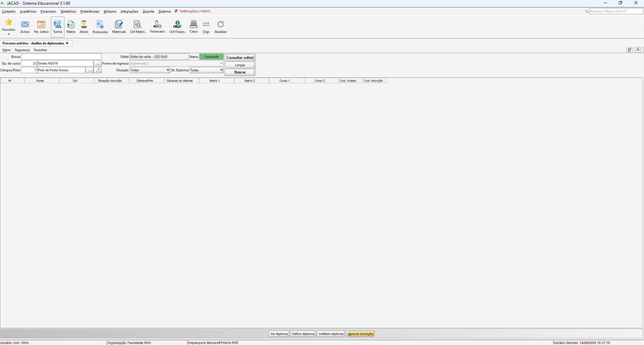This screenshot has height=345, width=644.
Task: Detach the panel with the pop-out icon
Action: [x=630, y=49]
